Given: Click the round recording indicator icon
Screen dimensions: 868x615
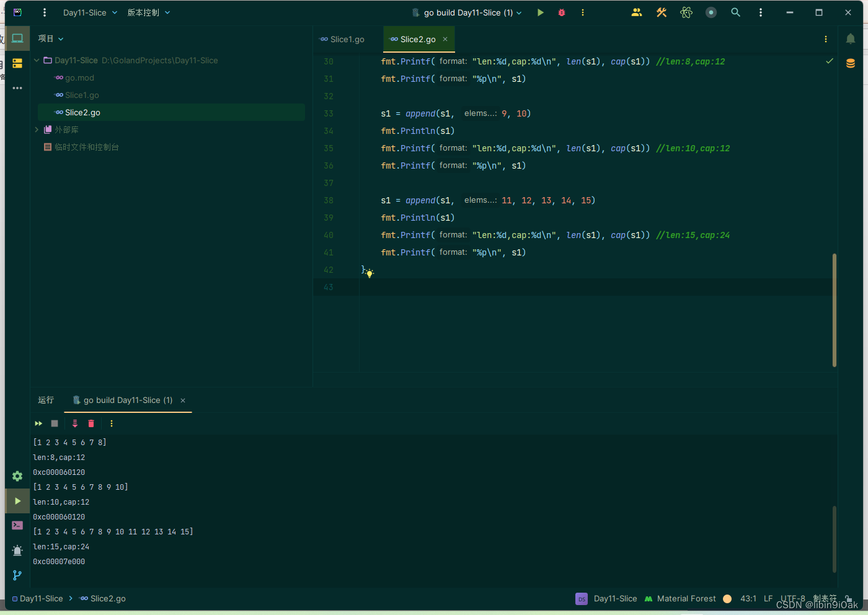Looking at the screenshot, I should point(711,12).
